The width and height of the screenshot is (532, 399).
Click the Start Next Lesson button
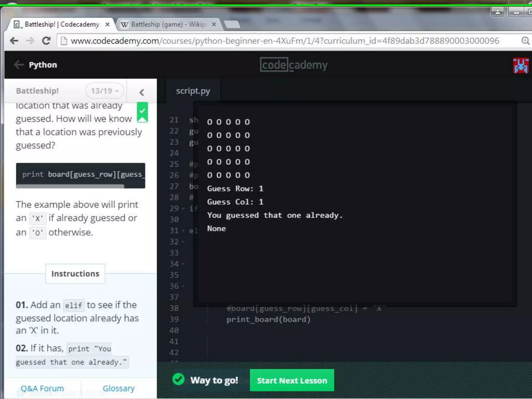click(292, 380)
